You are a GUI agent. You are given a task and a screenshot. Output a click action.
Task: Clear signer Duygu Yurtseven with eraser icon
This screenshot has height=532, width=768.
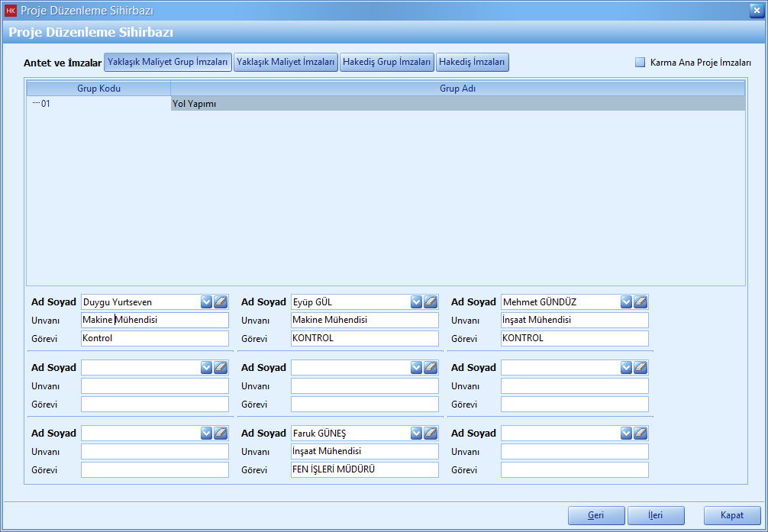click(221, 301)
